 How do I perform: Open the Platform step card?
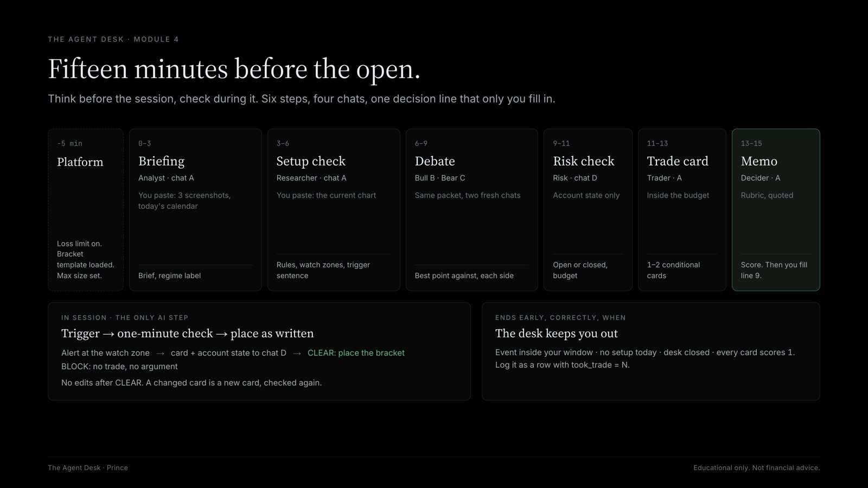86,210
